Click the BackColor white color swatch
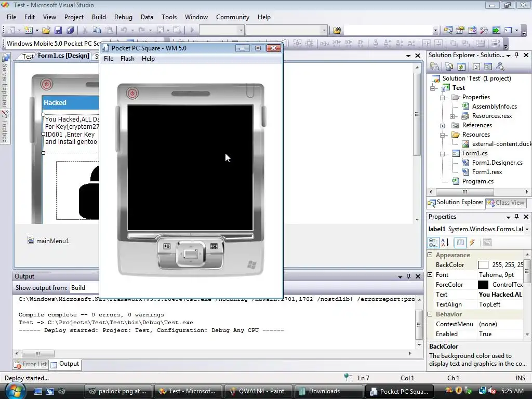The image size is (532, 399). tap(483, 265)
